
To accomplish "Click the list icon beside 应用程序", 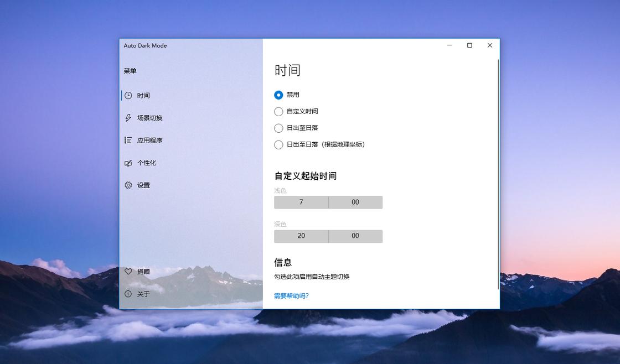I will pyautogui.click(x=128, y=140).
